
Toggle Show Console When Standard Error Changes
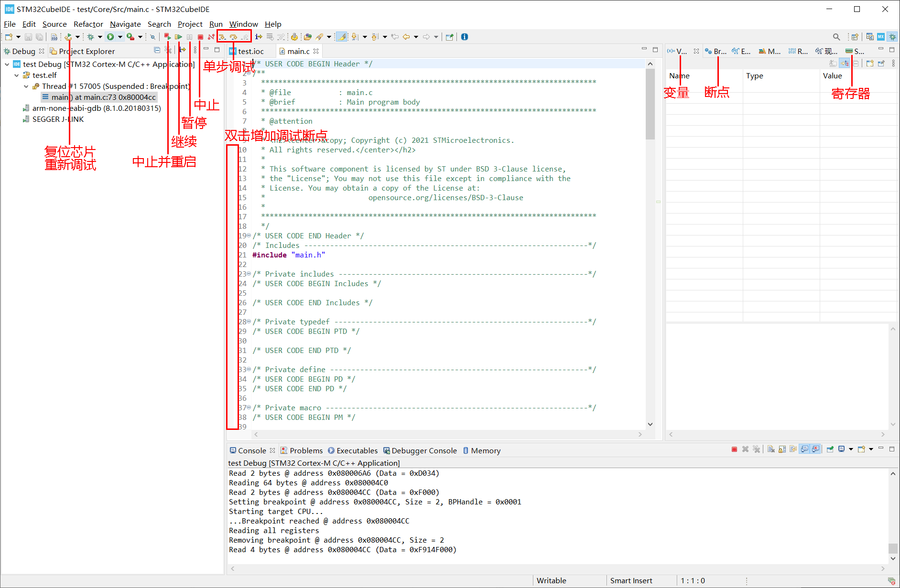[x=816, y=449]
